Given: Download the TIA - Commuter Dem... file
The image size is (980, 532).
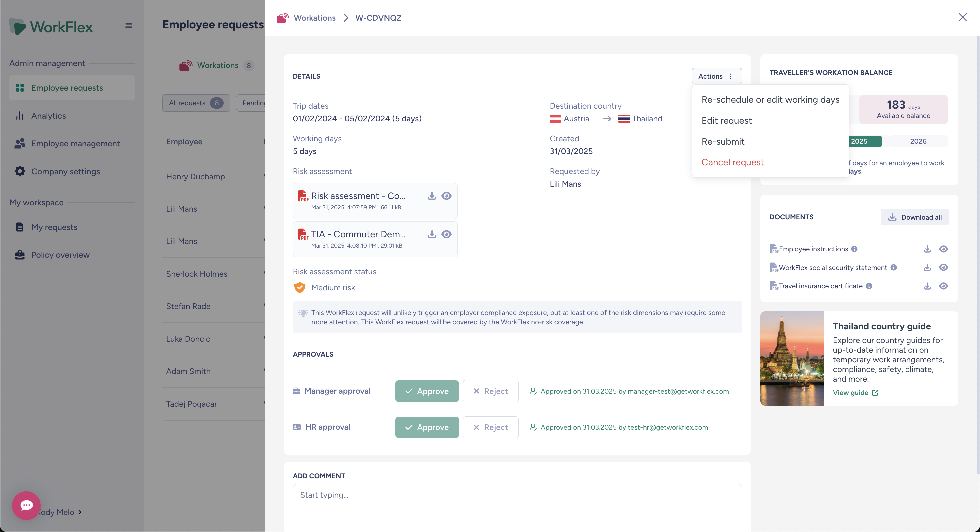Looking at the screenshot, I should click(x=431, y=234).
